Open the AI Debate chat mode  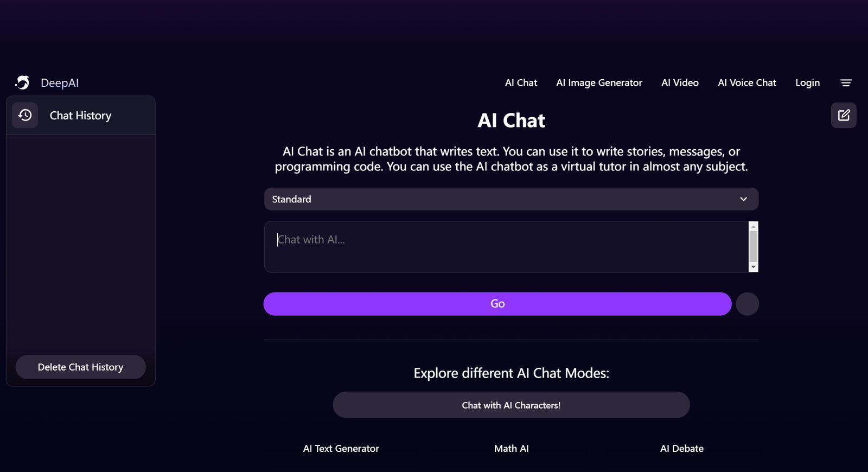[681, 448]
